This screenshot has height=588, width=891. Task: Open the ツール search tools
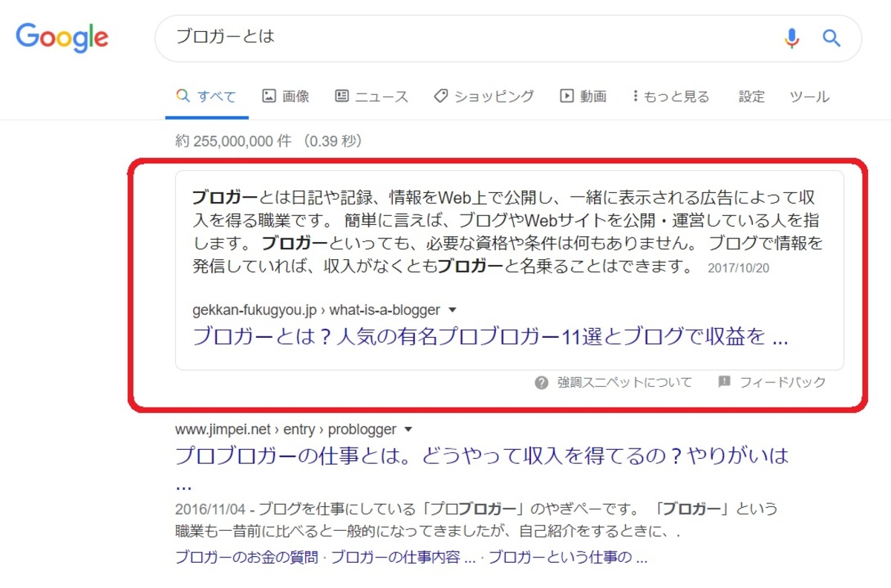point(809,97)
